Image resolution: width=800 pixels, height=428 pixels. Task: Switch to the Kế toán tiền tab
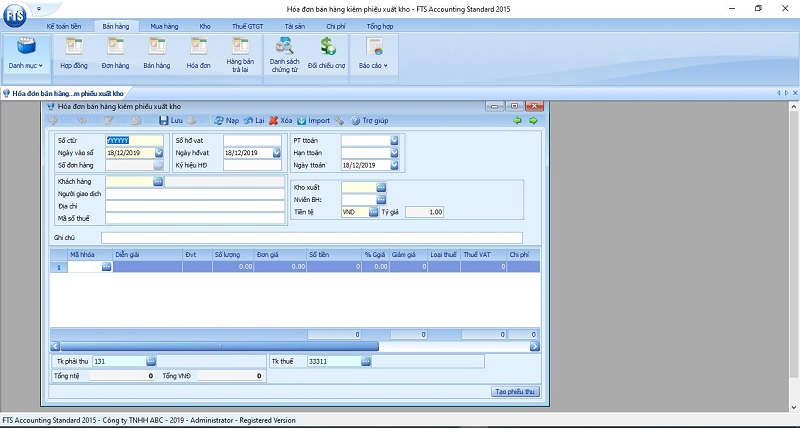click(64, 27)
